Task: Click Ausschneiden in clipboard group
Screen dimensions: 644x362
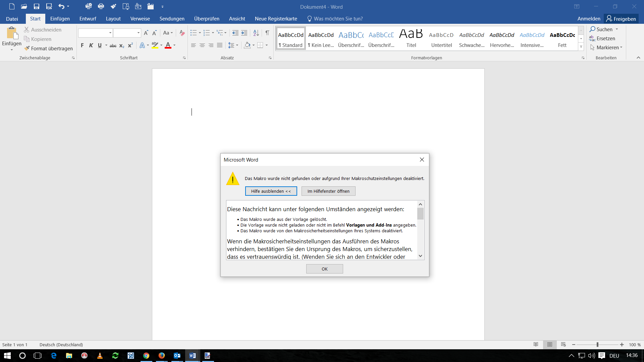Action: (x=43, y=30)
